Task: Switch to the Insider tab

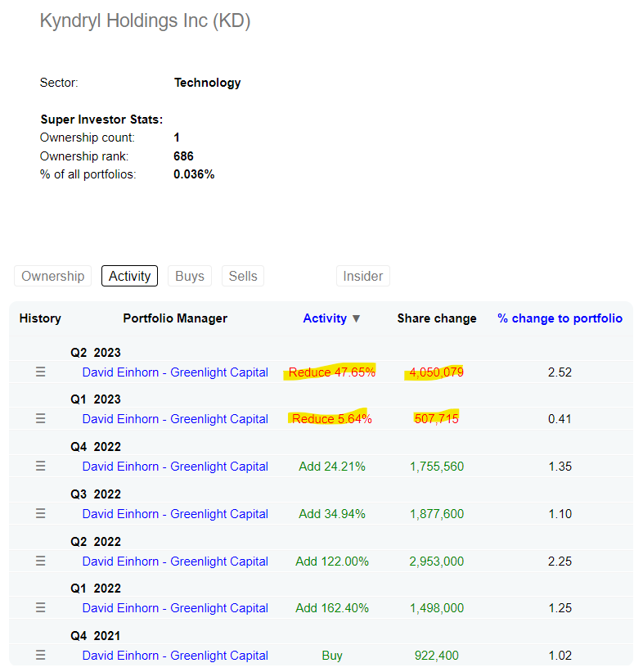Action: pyautogui.click(x=363, y=276)
